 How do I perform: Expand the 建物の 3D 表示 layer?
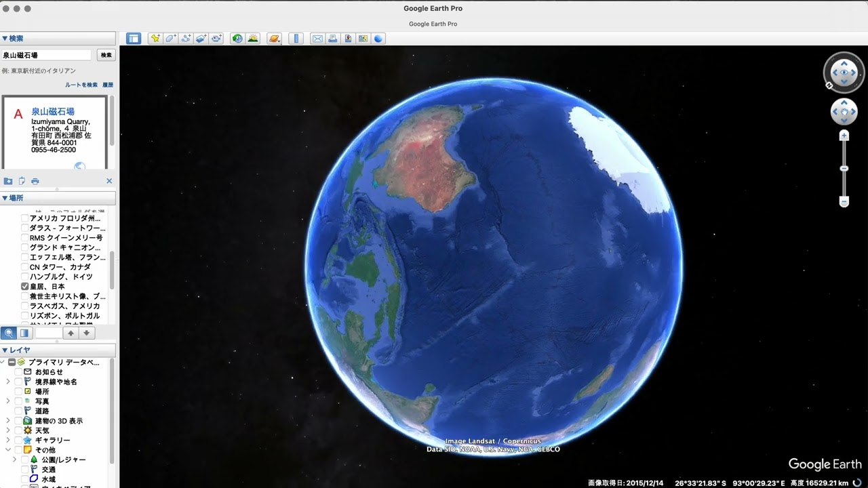click(8, 421)
